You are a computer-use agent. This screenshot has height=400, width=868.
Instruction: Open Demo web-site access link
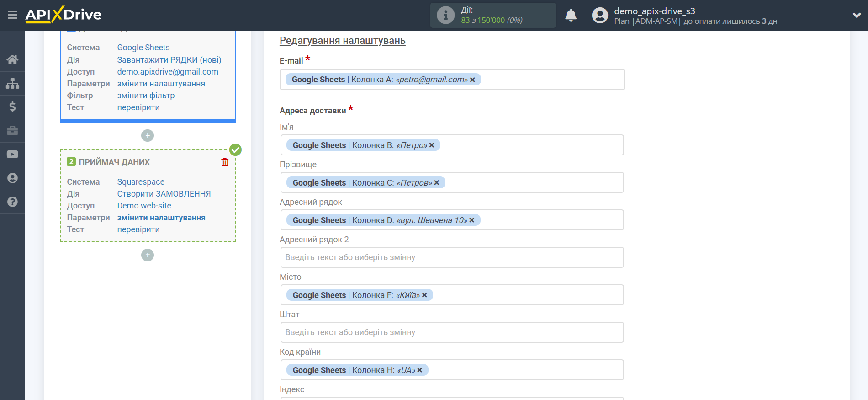(x=144, y=206)
